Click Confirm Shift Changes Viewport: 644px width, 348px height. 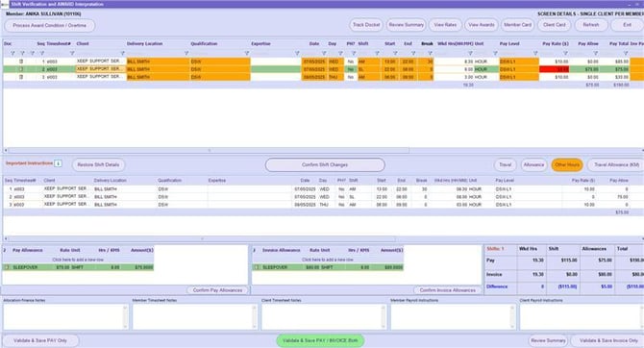pyautogui.click(x=325, y=164)
